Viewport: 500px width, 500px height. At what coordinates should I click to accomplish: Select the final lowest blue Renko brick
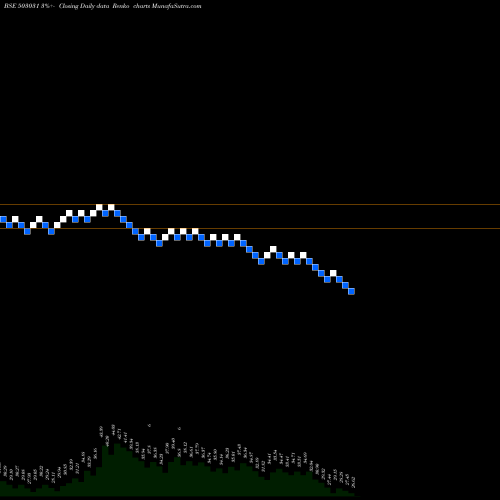pos(351,291)
